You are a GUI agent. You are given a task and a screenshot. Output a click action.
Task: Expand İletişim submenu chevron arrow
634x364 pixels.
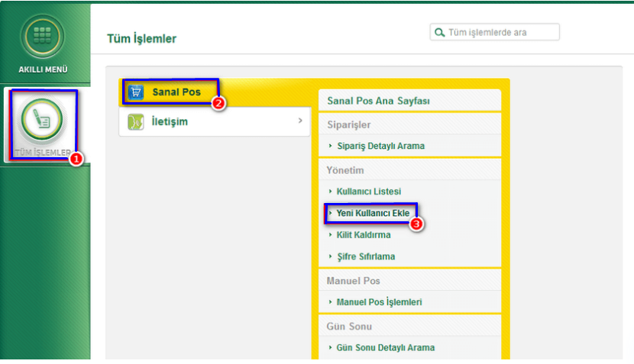299,121
